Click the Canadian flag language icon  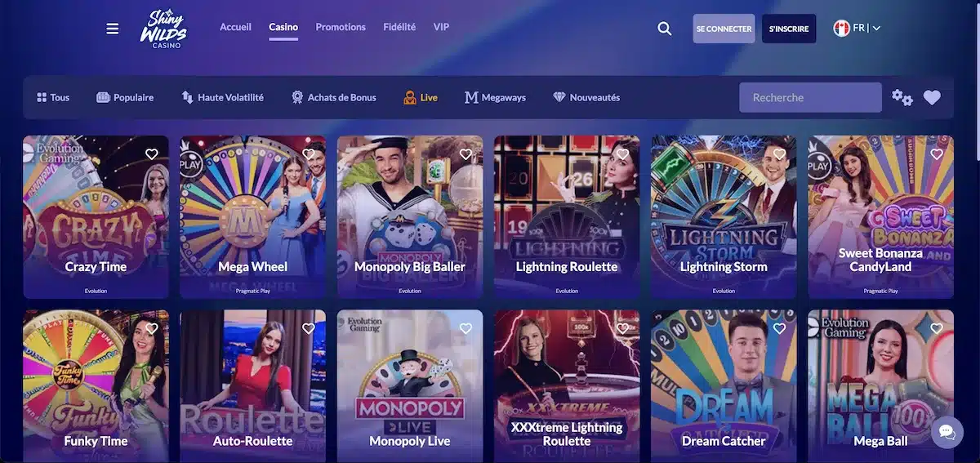[x=841, y=29]
